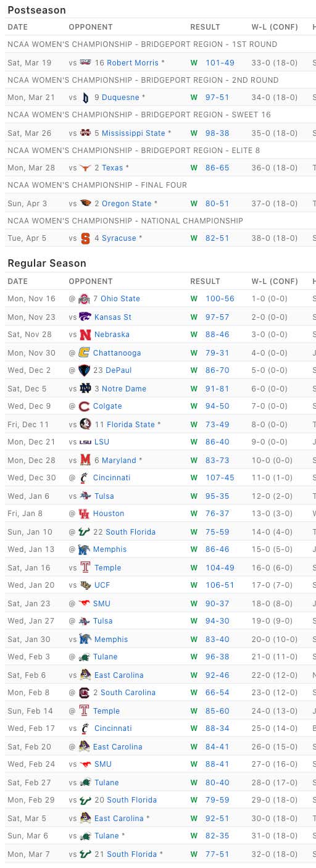
Task: Click the Duquesne D logo icon
Action: pos(85,98)
